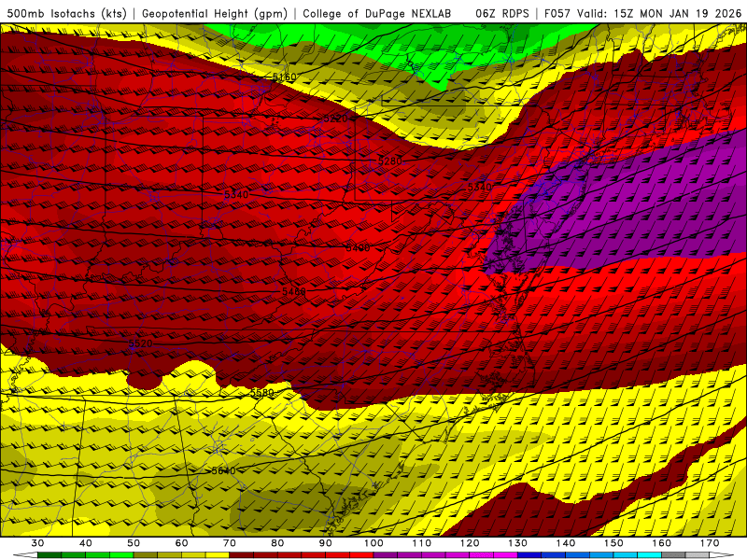Click the 40 value on the color scale
Screen dimensions: 747x560
pyautogui.click(x=86, y=543)
